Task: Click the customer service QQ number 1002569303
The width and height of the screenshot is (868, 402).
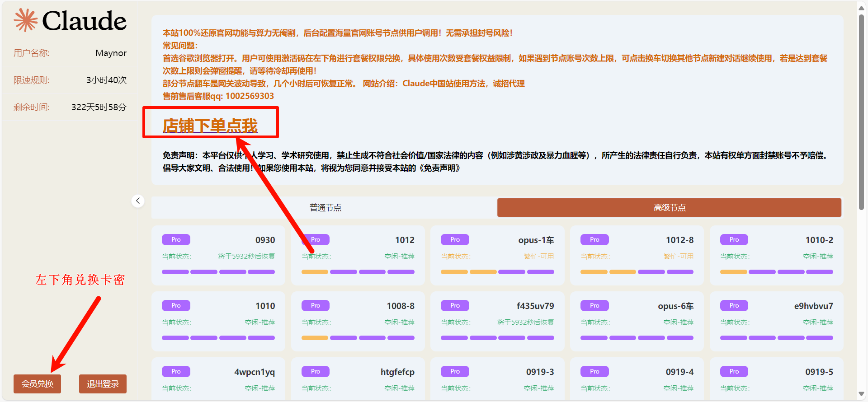Action: coord(250,96)
